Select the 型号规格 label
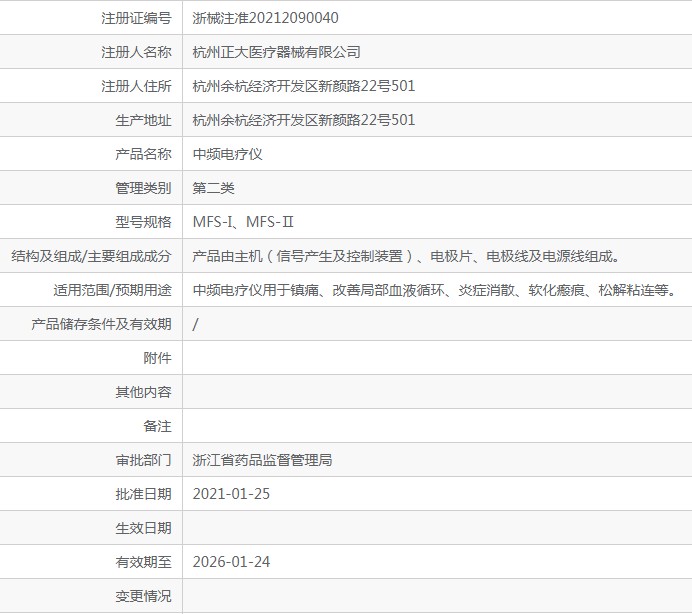692x614 pixels. pos(143,222)
